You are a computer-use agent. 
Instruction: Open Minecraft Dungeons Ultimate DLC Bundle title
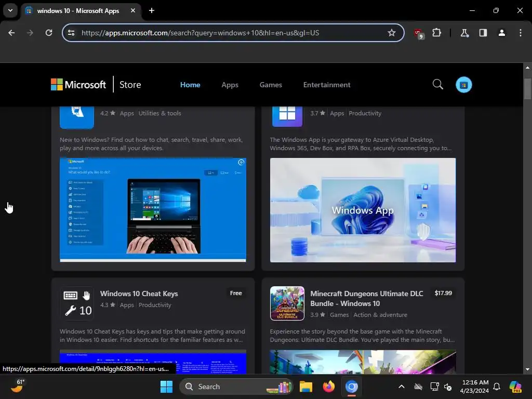pos(366,299)
